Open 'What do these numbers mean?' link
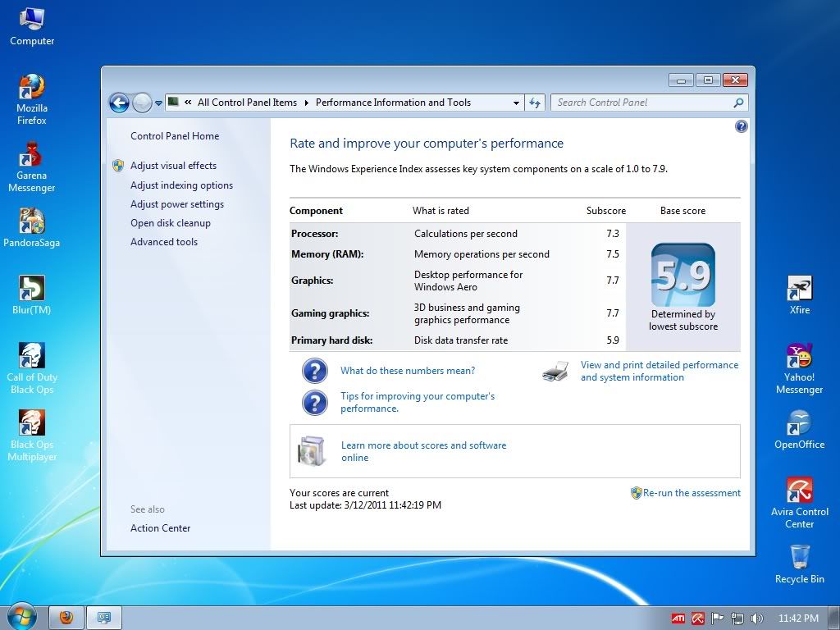Screen dimensions: 840x630 click(408, 371)
